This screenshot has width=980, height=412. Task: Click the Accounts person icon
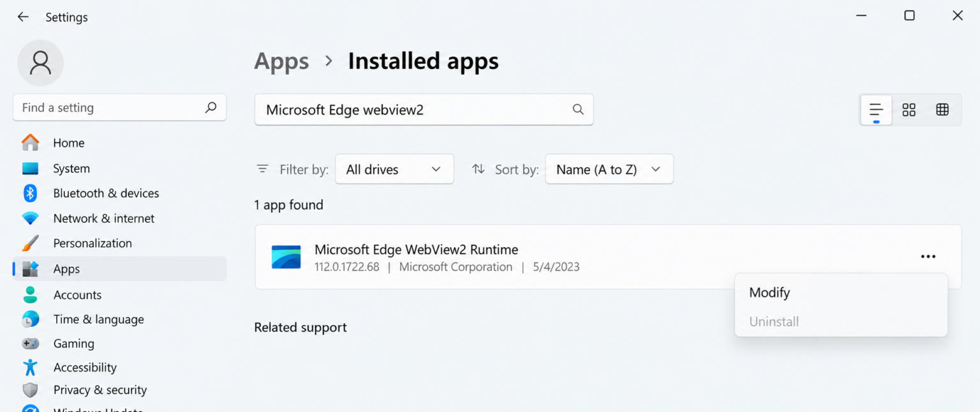click(x=30, y=294)
